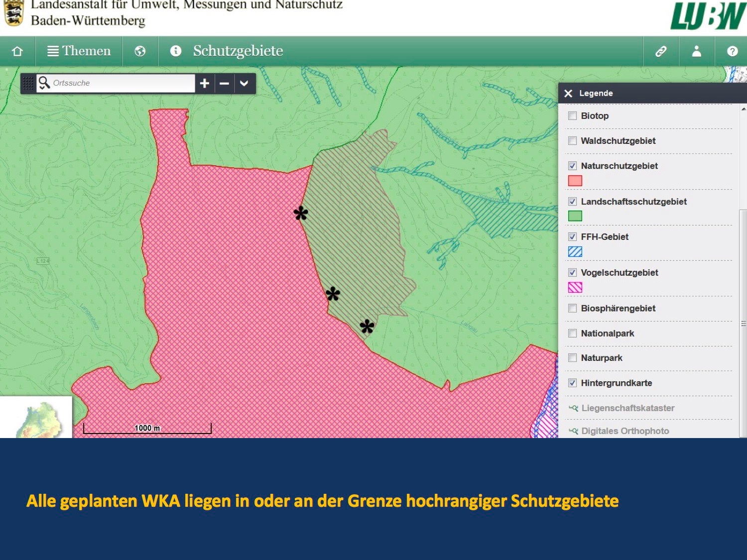This screenshot has height=560, width=747.
Task: Open the Themen menu
Action: [79, 51]
